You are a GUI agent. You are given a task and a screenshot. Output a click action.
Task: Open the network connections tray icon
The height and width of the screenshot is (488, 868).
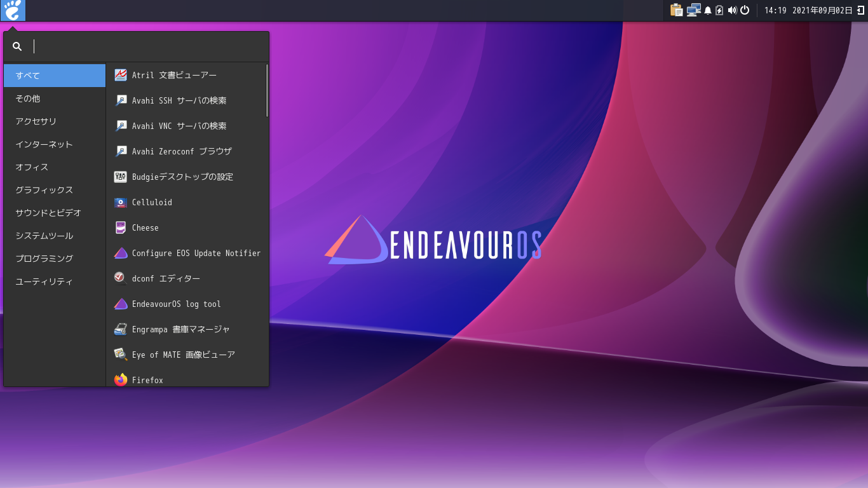[x=693, y=10]
